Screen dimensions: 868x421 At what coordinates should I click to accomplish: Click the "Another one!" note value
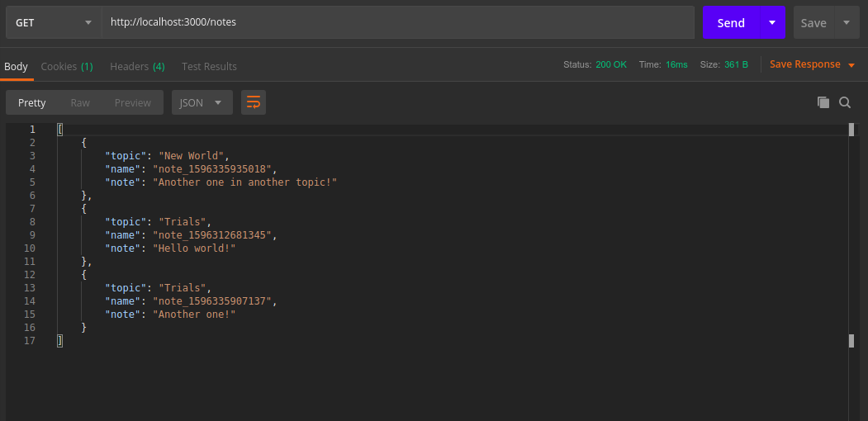coord(194,315)
